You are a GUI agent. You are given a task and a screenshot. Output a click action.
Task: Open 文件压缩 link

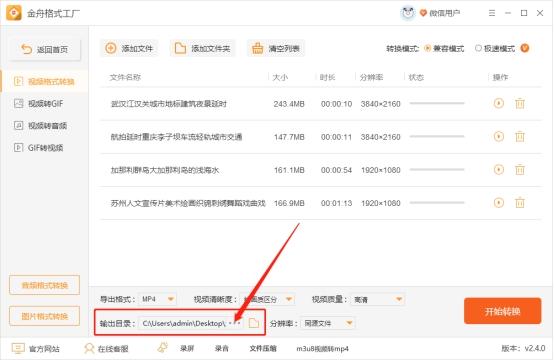coord(263,348)
